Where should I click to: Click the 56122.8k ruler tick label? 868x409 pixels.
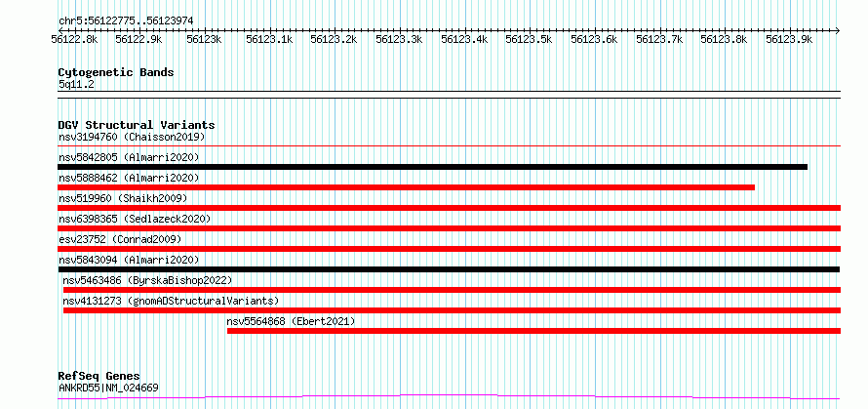[74, 39]
